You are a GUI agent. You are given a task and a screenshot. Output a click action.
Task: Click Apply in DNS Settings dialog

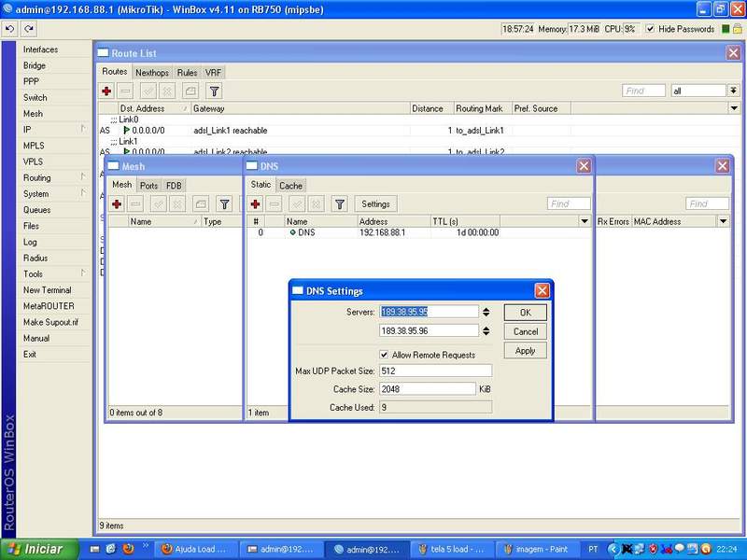pyautogui.click(x=525, y=351)
